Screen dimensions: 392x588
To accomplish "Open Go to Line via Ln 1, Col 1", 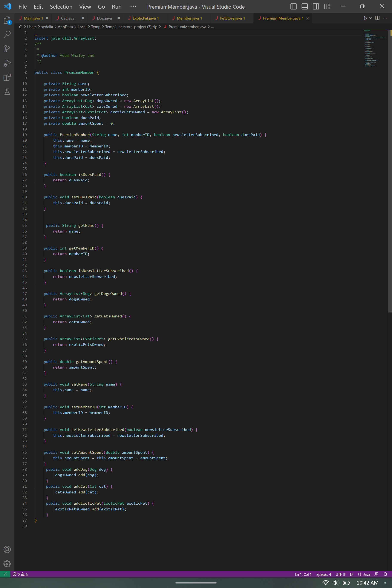I will pyautogui.click(x=303, y=574).
